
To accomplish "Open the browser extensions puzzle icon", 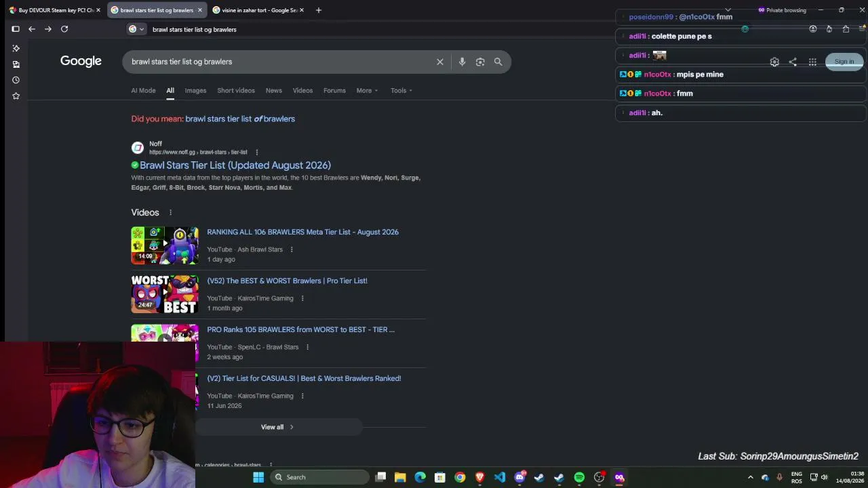I will coord(846,29).
